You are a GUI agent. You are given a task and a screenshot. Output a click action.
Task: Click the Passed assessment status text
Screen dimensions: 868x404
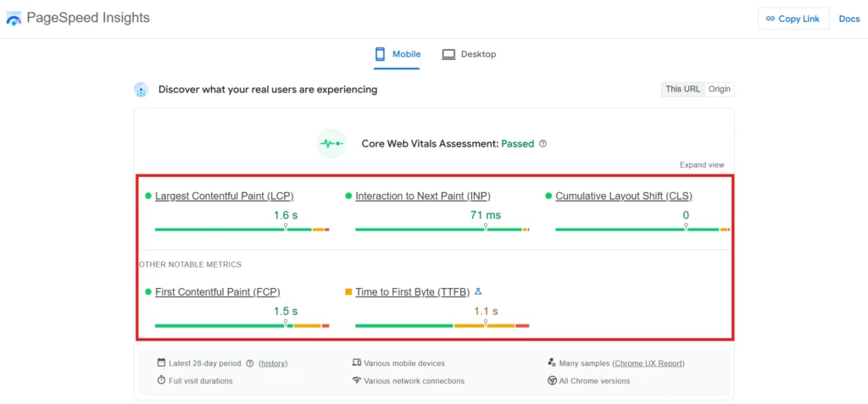click(x=518, y=144)
